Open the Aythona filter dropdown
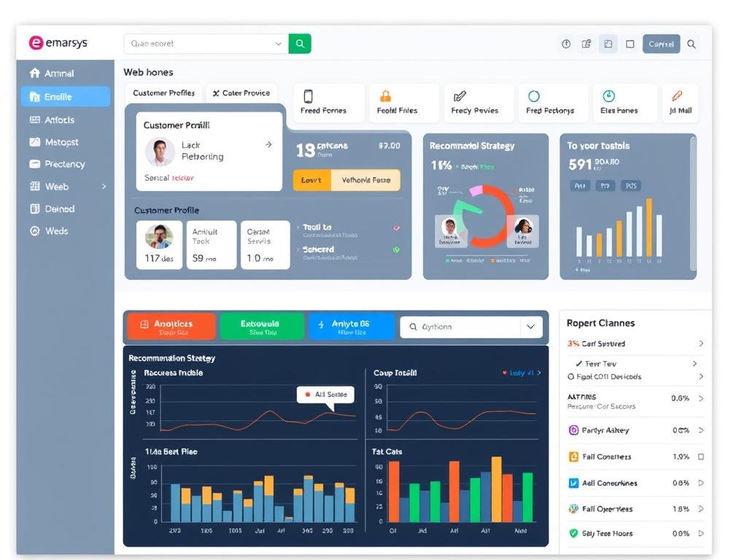747x560 pixels. [530, 327]
